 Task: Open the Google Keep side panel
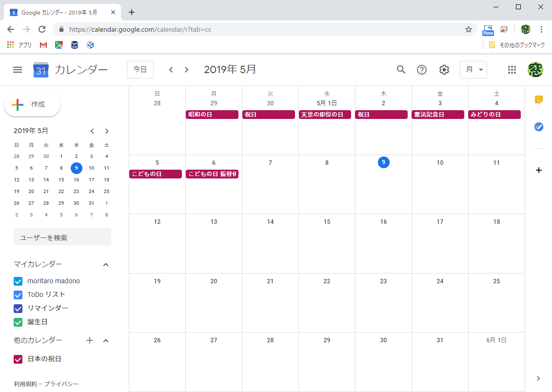[x=538, y=99]
